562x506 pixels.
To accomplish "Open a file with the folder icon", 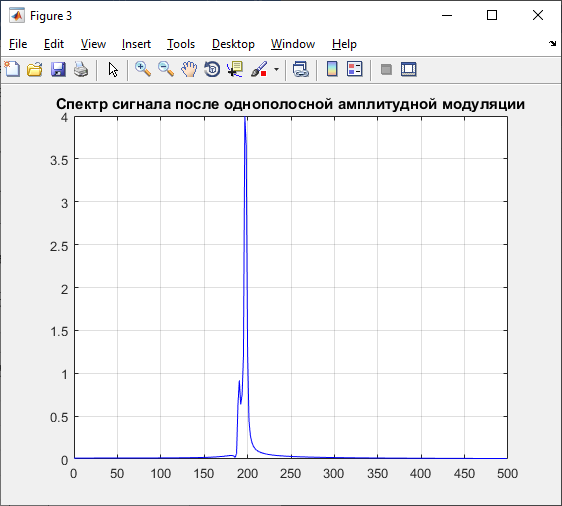I will pyautogui.click(x=35, y=69).
